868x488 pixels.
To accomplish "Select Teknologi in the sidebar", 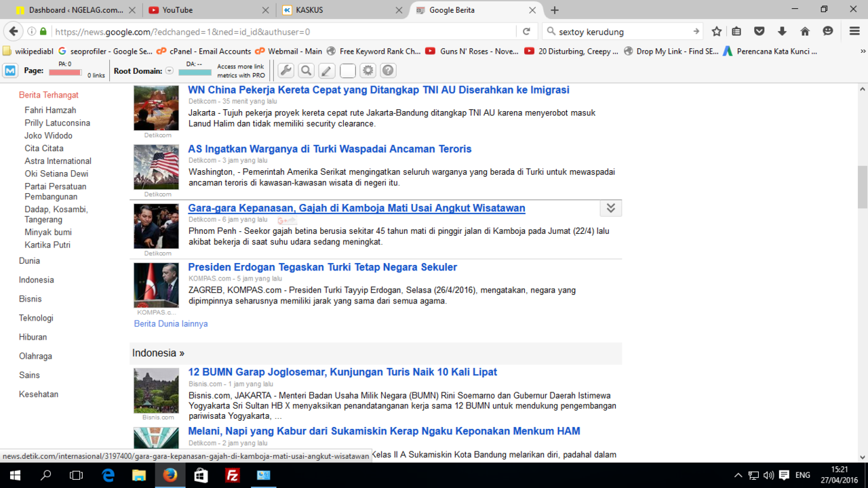I will [x=36, y=318].
